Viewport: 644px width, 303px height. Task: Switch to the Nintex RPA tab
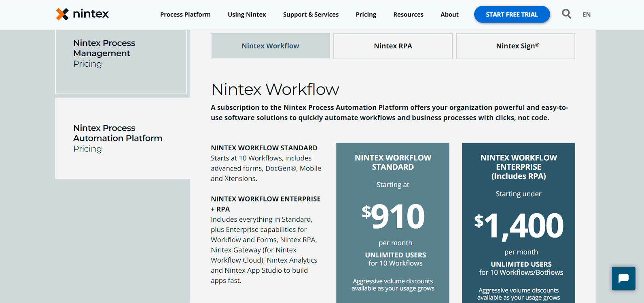coord(393,46)
